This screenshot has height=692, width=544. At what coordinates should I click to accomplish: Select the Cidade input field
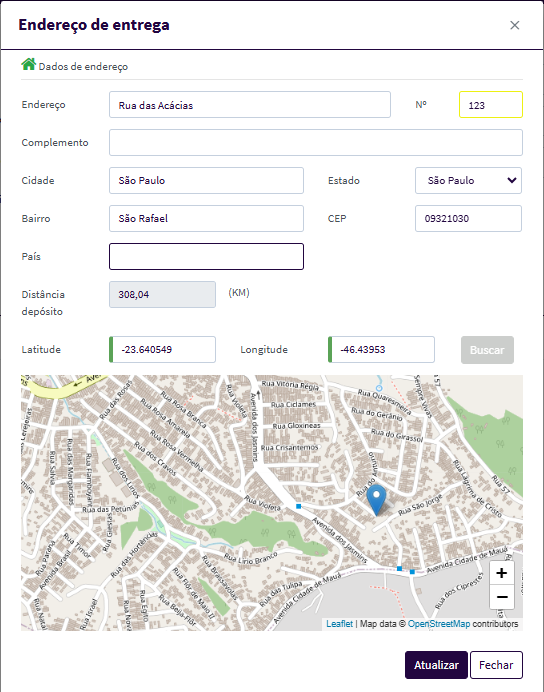click(206, 181)
